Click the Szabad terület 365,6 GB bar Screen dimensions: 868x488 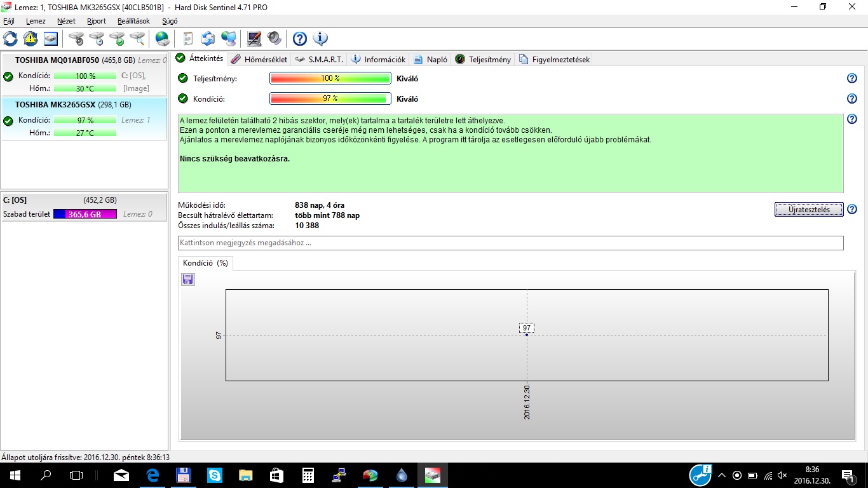click(x=85, y=214)
